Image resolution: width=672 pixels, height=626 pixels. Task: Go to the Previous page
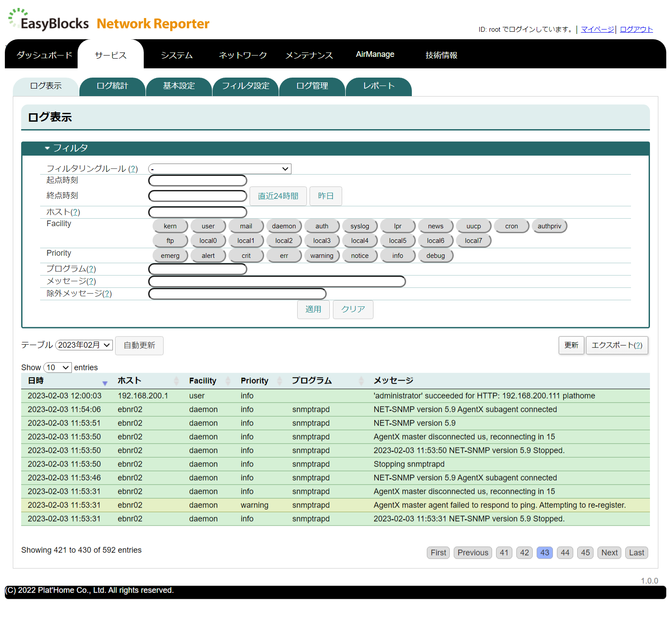click(x=473, y=553)
